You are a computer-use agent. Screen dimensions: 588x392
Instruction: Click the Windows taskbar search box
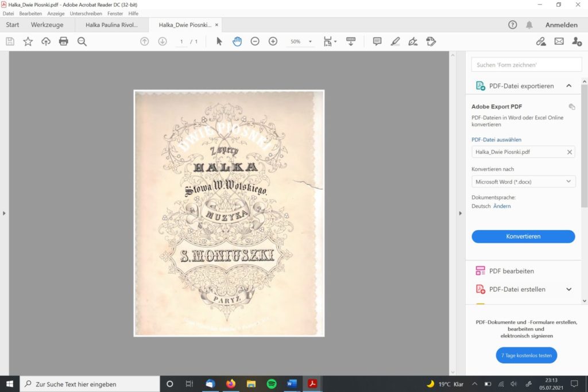[90, 384]
